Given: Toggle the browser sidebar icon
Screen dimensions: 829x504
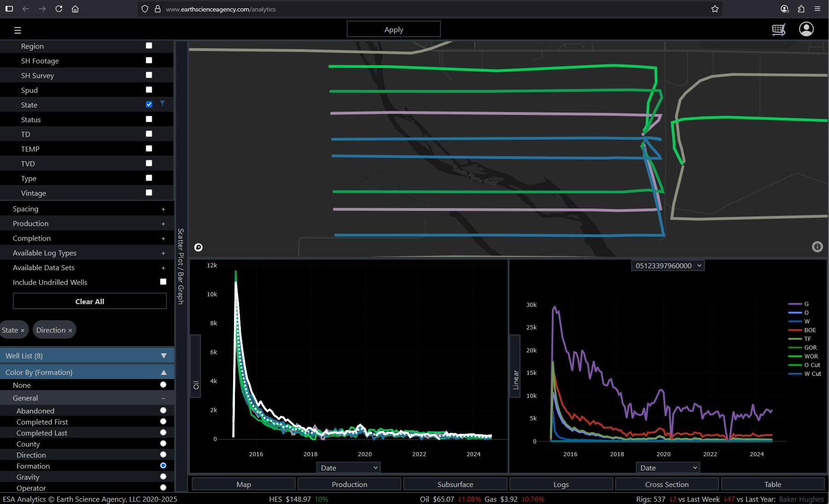Looking at the screenshot, I should coord(9,9).
